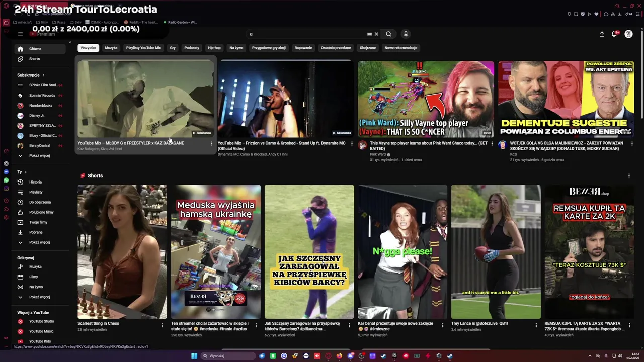
Task: Open Filmy under Odkrywaj
Action: pos(40,277)
